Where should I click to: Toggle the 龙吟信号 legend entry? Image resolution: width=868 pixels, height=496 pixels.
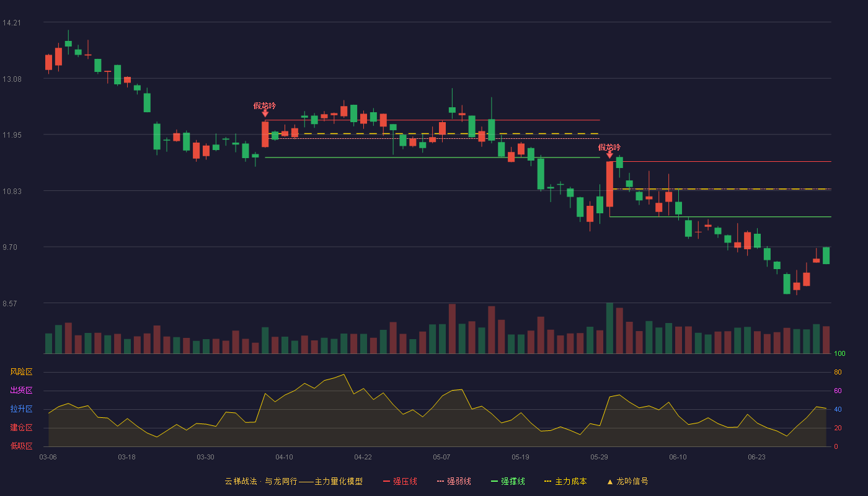pyautogui.click(x=627, y=481)
